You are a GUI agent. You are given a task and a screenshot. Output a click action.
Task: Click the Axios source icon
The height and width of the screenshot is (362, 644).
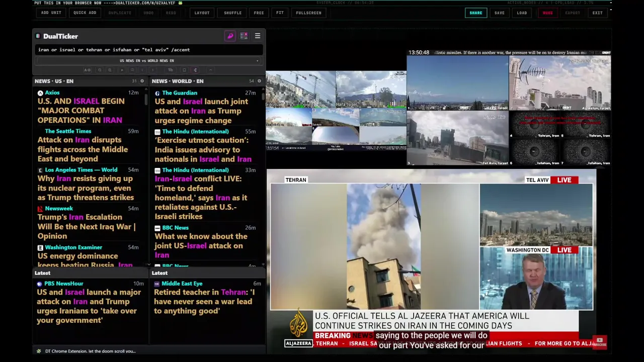click(x=40, y=93)
